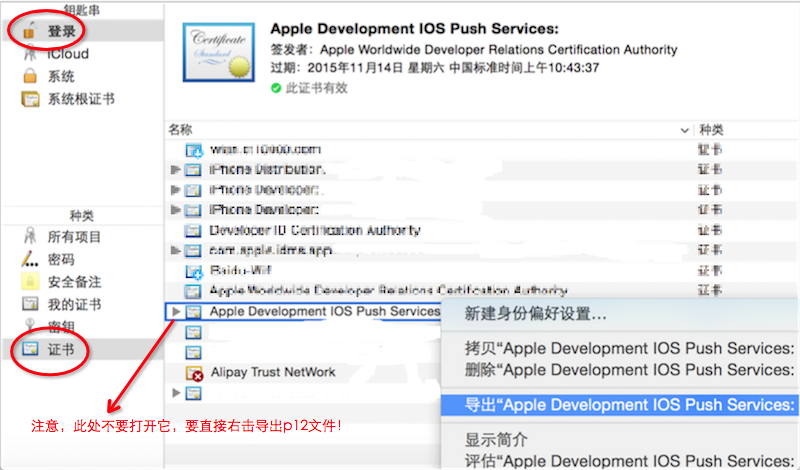
Task: Click the iPhone Distribution certificate icon
Action: pyautogui.click(x=193, y=170)
